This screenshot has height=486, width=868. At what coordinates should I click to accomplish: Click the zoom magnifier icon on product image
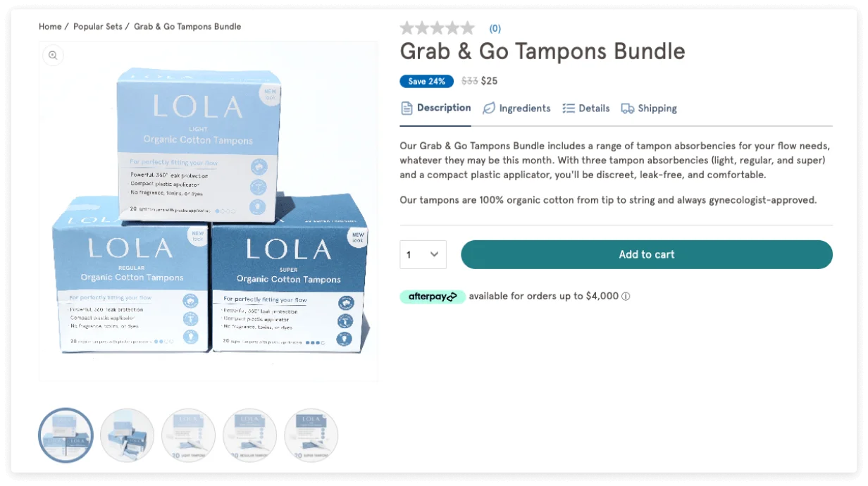(x=53, y=56)
